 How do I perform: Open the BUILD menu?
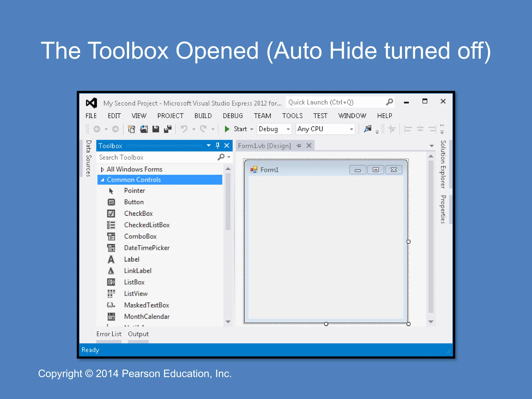tap(203, 116)
